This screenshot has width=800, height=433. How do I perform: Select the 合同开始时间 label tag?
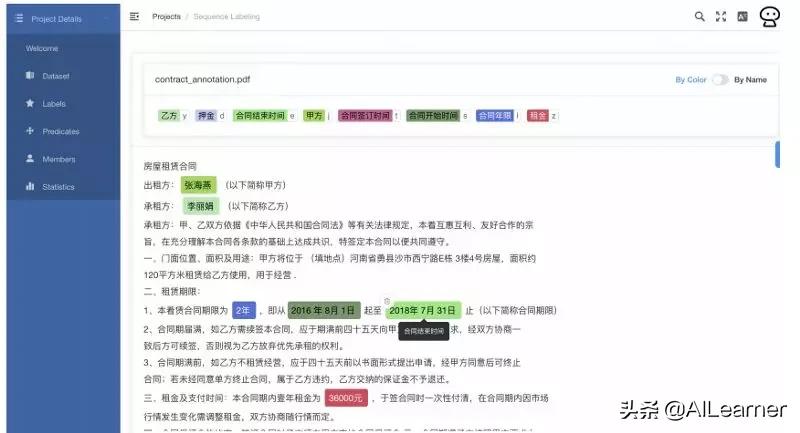[433, 116]
